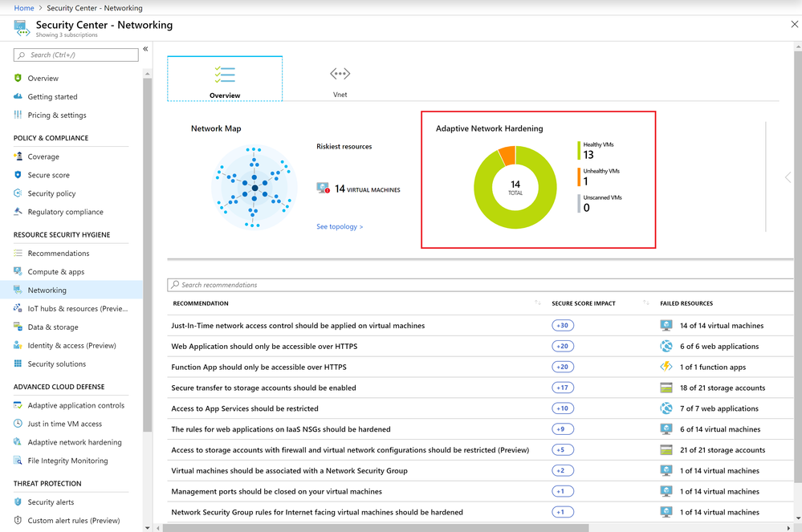Click the sidebar Search (Ctrl+/) field
The image size is (802, 532).
[75, 55]
